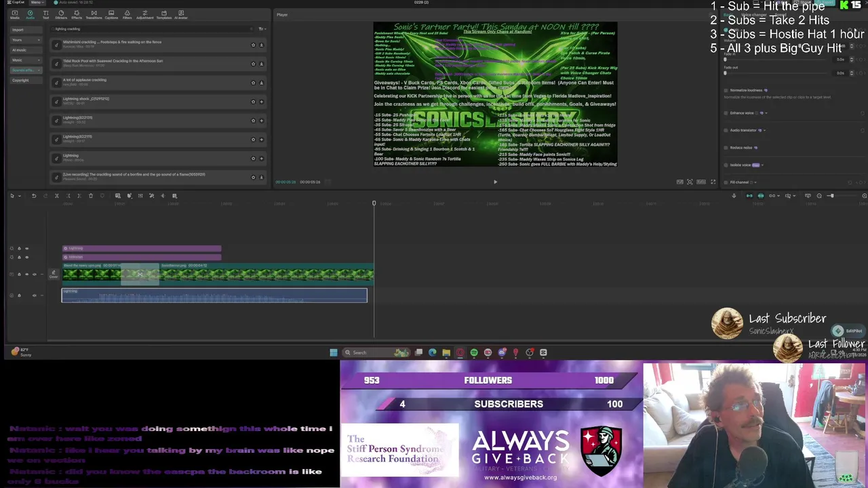Hide the top Lightning effect track
The width and height of the screenshot is (868, 488).
pos(26,249)
